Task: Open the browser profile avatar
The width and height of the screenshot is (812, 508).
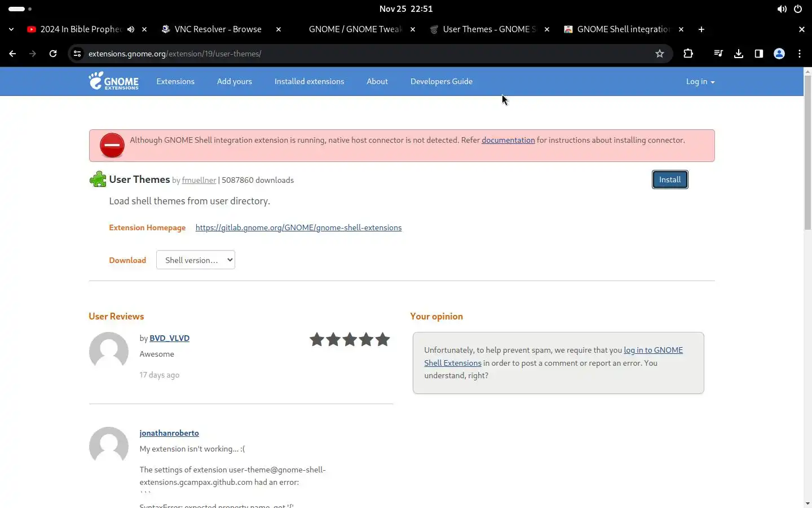Action: pyautogui.click(x=779, y=54)
